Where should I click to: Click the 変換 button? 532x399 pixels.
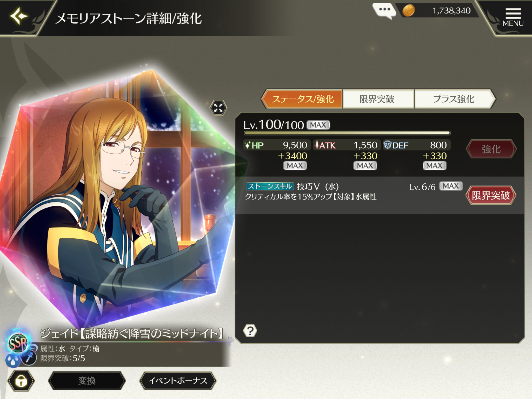[x=87, y=381]
